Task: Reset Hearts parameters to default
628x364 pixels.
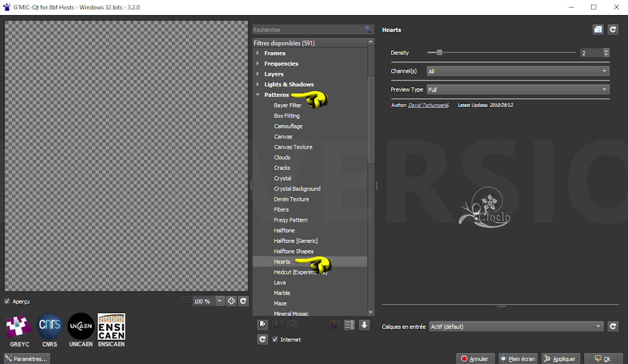Action: click(x=613, y=30)
